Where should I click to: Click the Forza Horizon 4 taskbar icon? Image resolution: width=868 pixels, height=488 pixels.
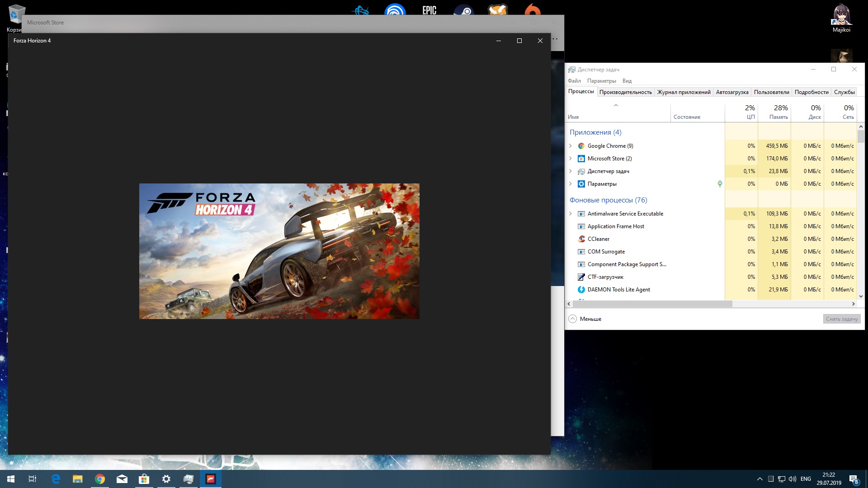tap(211, 479)
